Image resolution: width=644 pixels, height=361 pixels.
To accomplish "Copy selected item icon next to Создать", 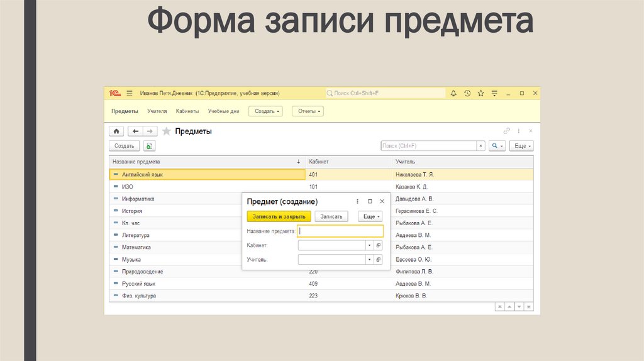I will click(149, 146).
